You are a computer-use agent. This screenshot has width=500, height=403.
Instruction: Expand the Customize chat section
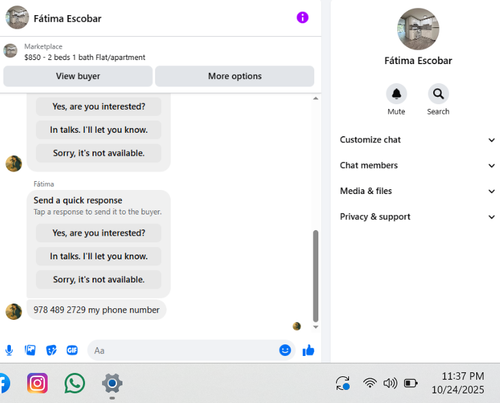[417, 140]
